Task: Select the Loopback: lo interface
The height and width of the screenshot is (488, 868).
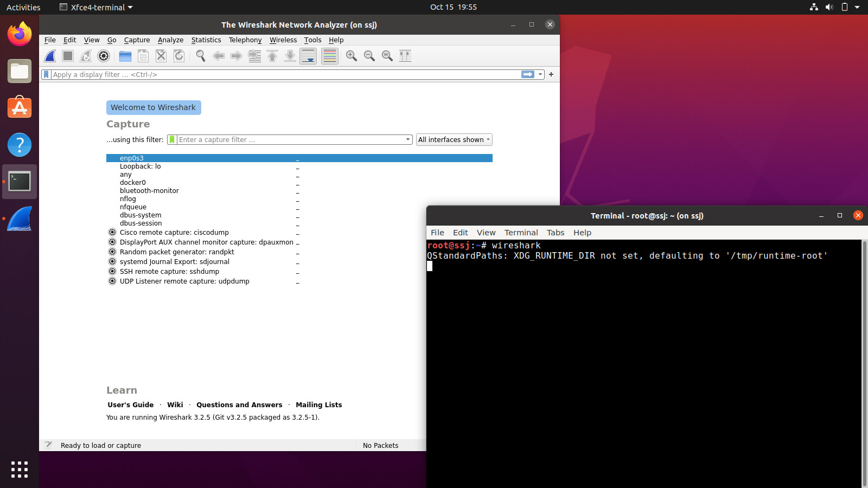Action: click(x=299, y=166)
